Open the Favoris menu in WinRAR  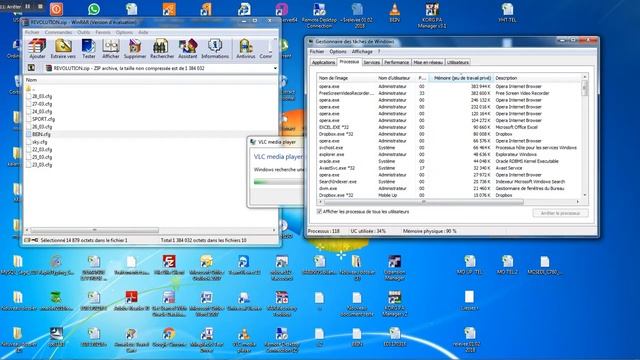click(103, 32)
